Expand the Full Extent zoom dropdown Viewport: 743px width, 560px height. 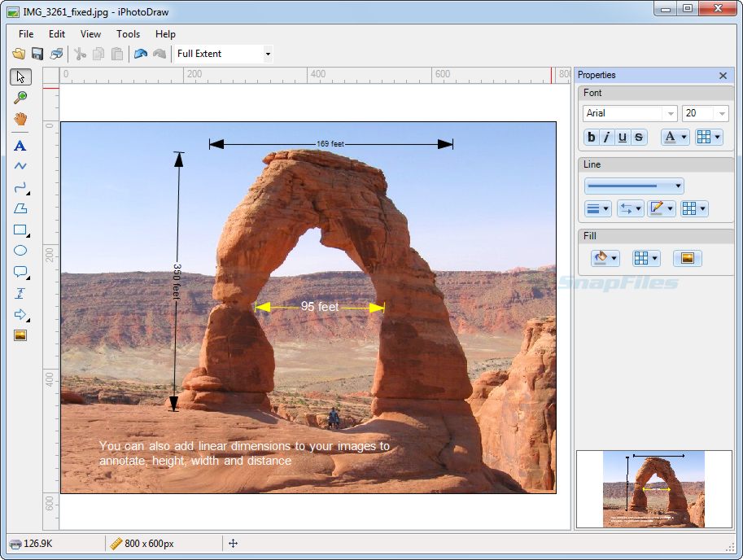click(x=267, y=54)
